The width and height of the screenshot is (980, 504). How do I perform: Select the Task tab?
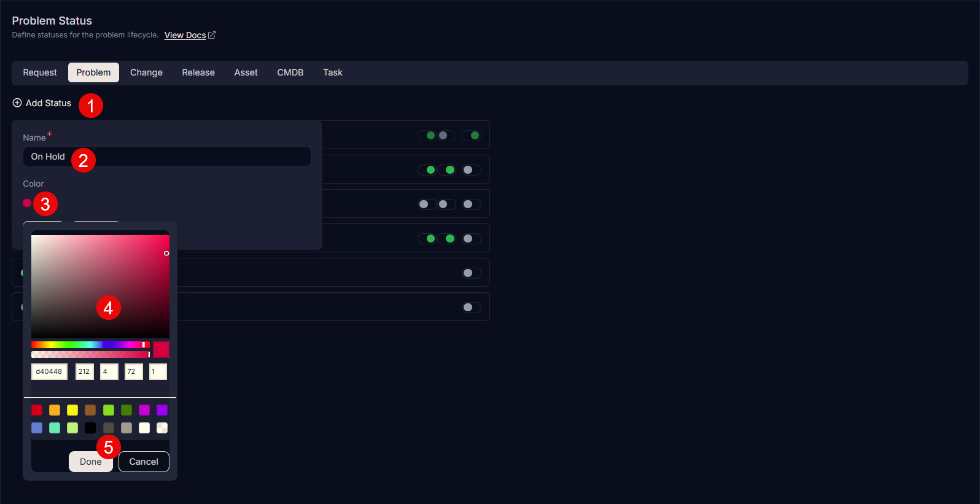pos(333,72)
